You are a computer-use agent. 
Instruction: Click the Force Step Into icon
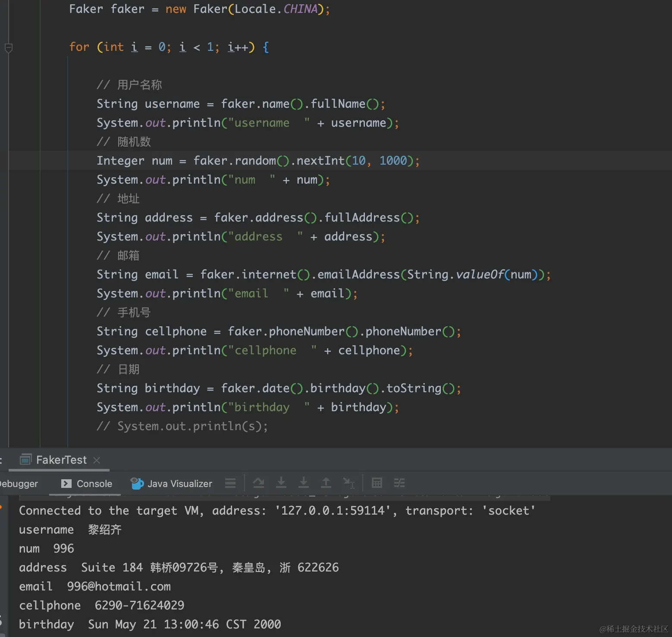[x=304, y=483]
